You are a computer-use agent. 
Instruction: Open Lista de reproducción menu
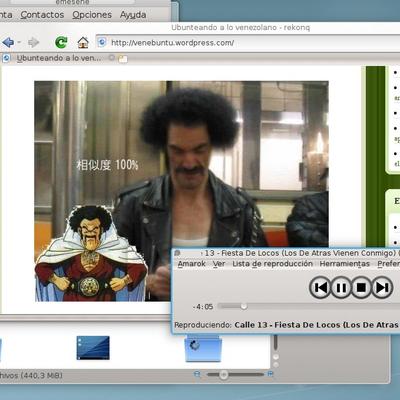click(x=272, y=264)
